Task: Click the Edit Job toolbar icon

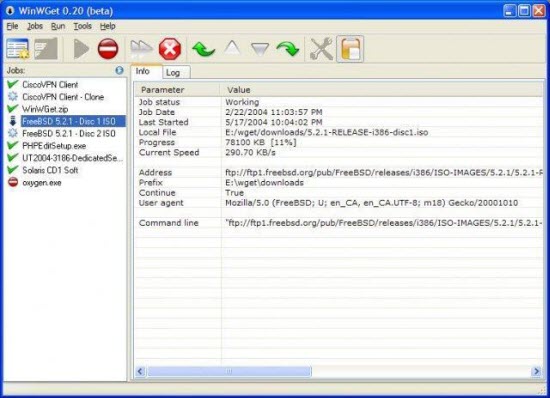Action: [46, 49]
